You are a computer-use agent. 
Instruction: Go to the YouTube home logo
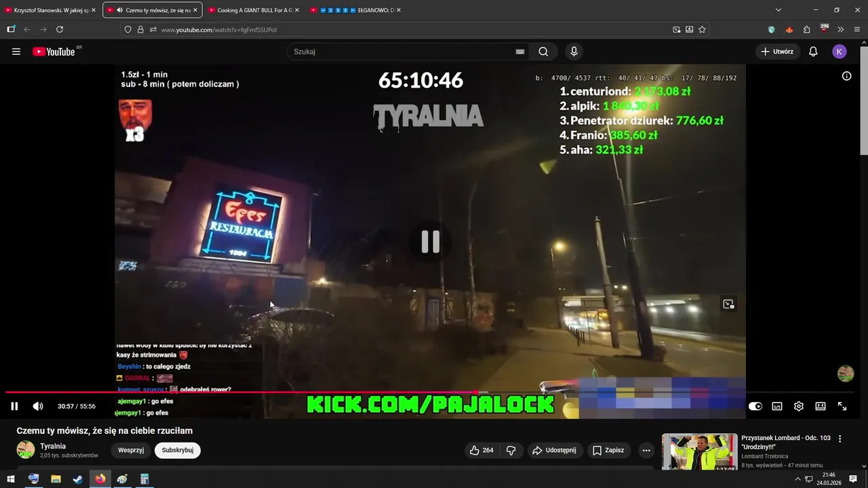tap(54, 52)
